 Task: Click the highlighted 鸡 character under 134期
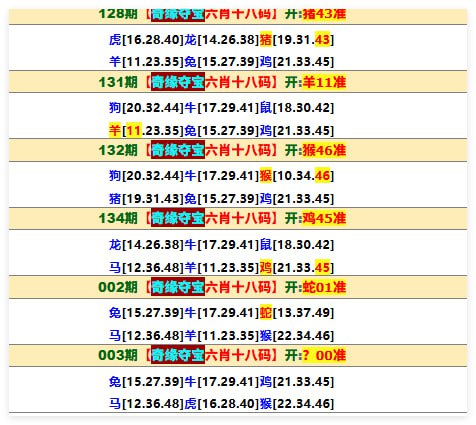pos(266,267)
